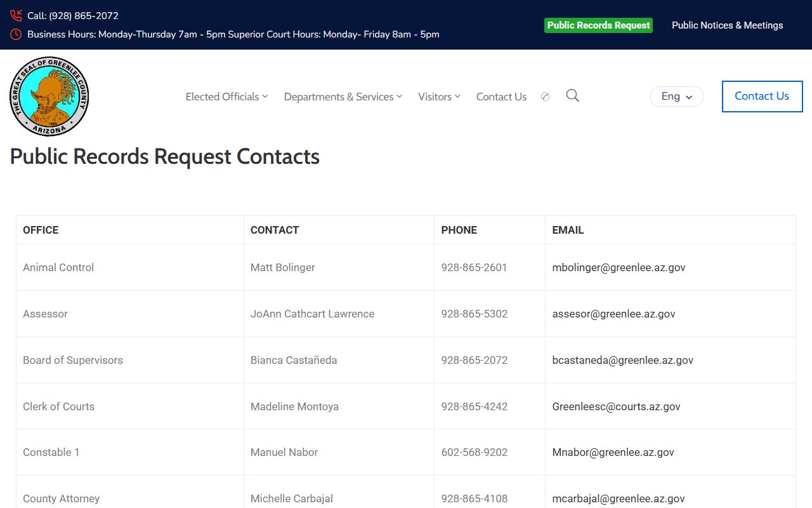Open the Contact Us menu item

[x=501, y=97]
